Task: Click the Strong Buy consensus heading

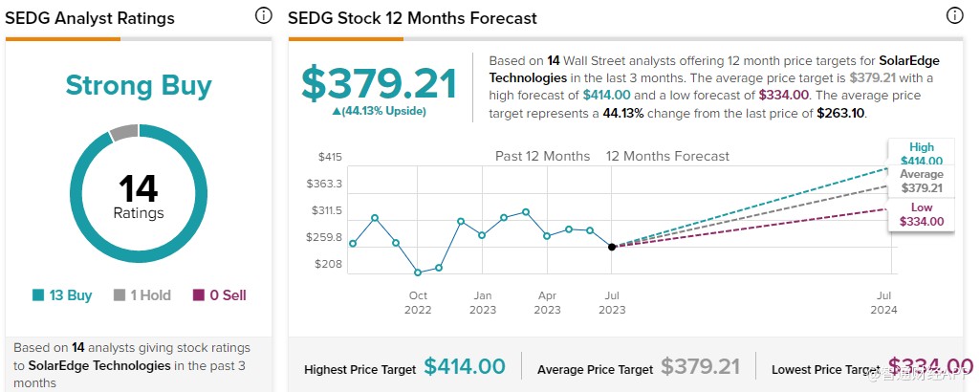Action: pyautogui.click(x=139, y=86)
